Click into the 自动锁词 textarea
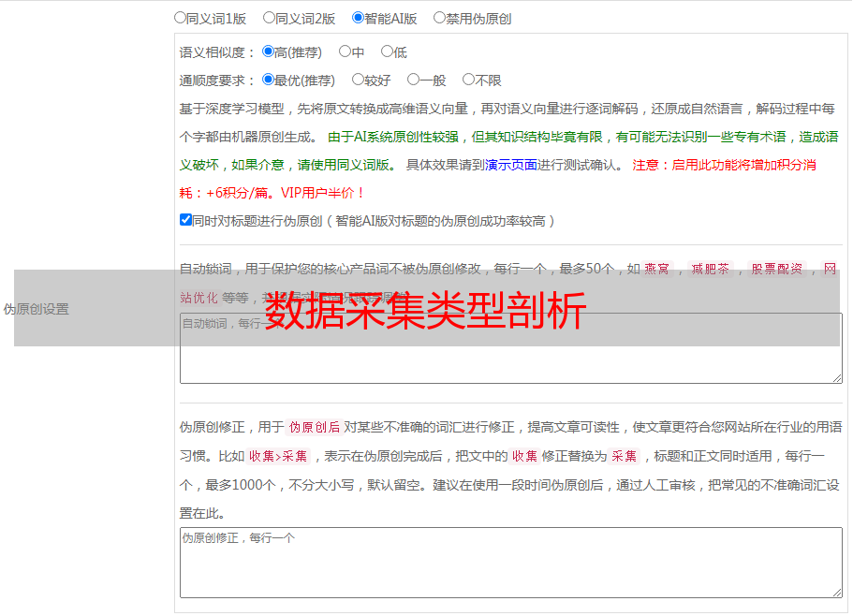This screenshot has width=853, height=616. point(511,348)
